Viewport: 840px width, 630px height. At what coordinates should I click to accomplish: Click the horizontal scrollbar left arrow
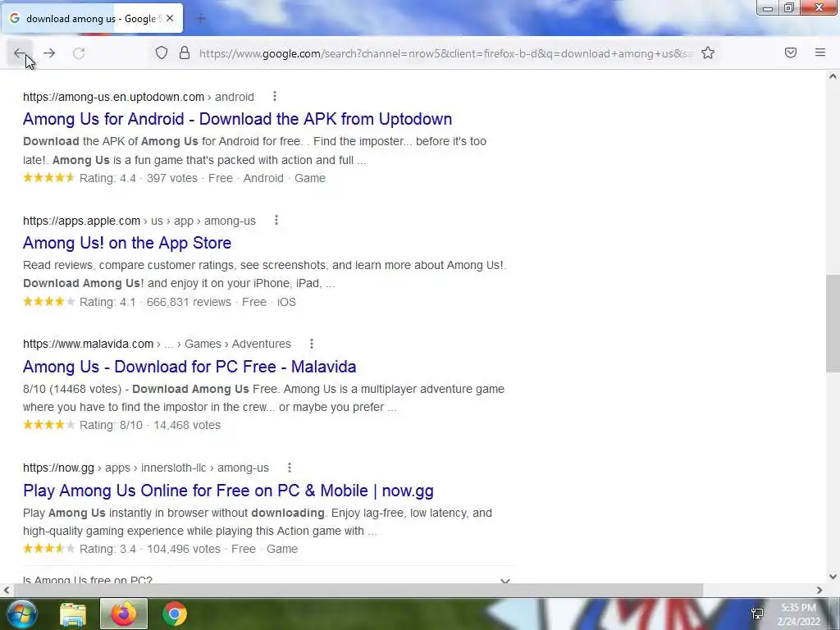pyautogui.click(x=7, y=591)
